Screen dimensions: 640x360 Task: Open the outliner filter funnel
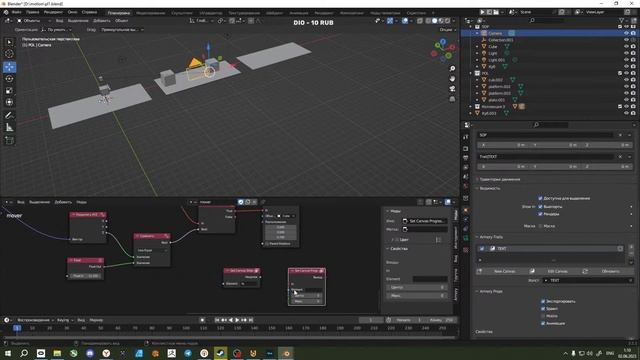pos(622,20)
